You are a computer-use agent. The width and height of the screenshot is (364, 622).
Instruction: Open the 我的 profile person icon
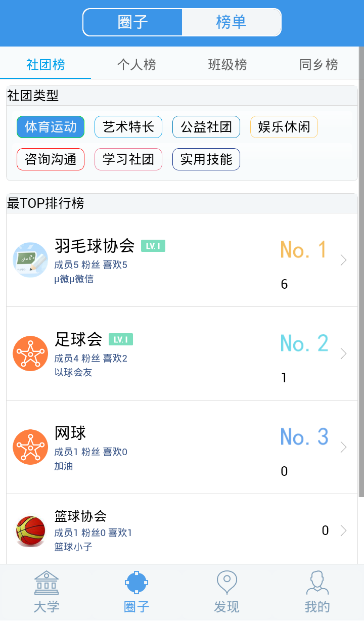tap(317, 583)
